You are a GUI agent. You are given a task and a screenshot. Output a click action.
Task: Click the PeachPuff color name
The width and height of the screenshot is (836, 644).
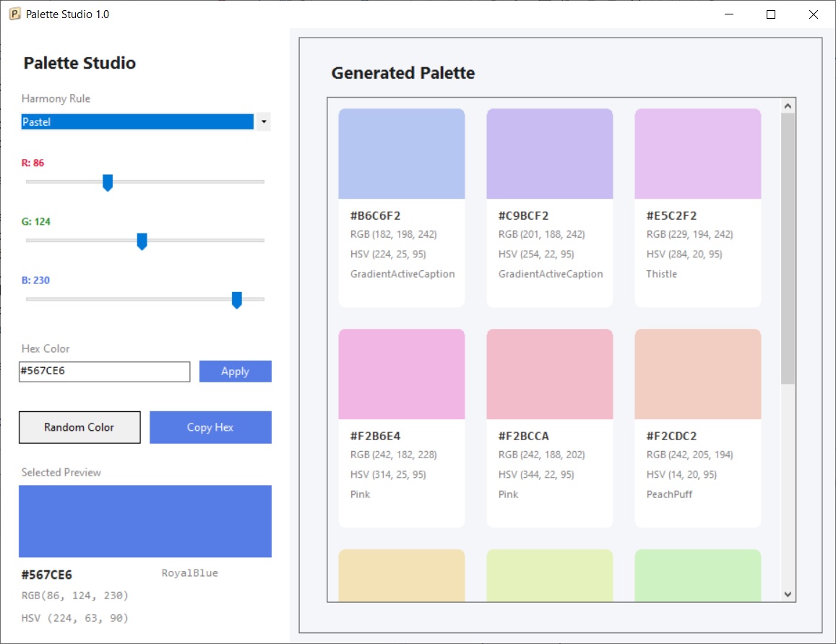[669, 494]
